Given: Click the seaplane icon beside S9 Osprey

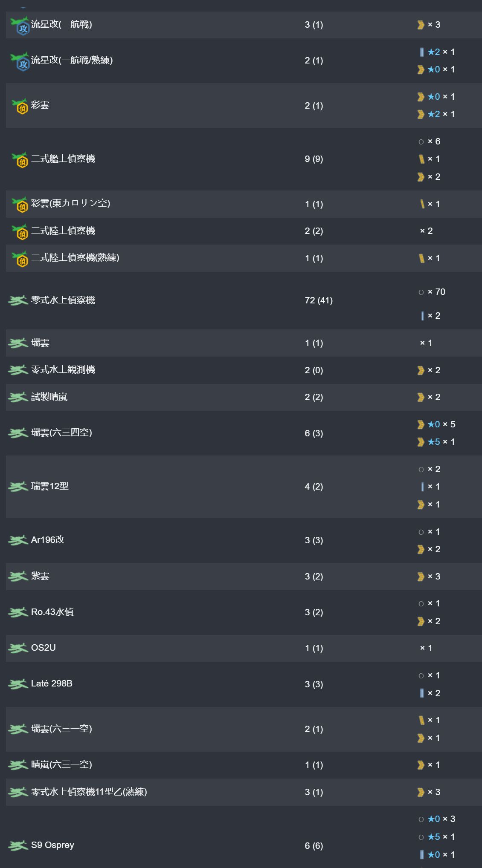Looking at the screenshot, I should [18, 845].
